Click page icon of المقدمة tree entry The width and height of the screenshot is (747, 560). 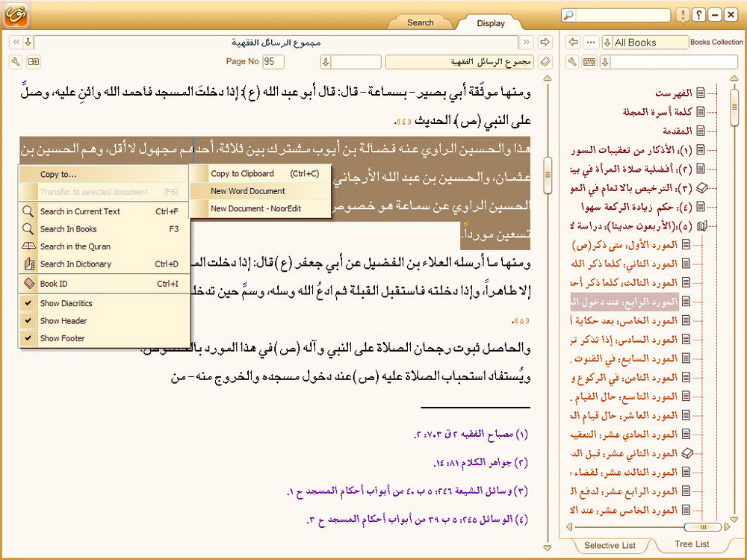point(701,131)
